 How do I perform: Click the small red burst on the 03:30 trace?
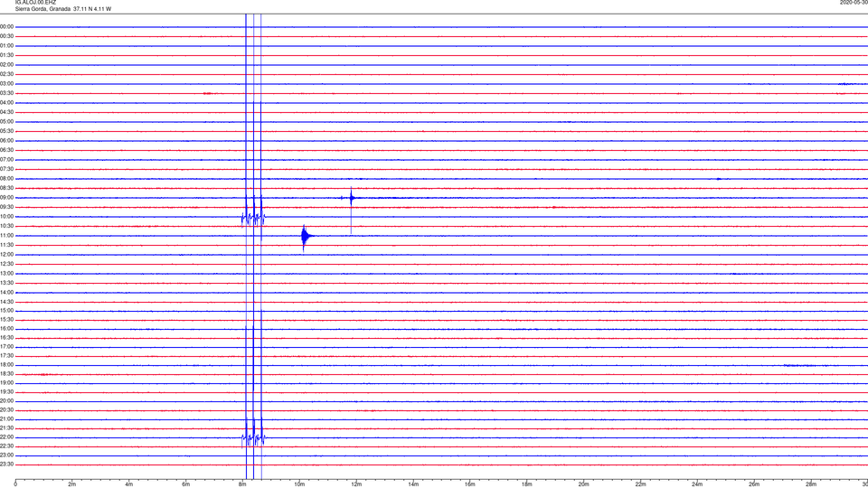click(x=209, y=93)
